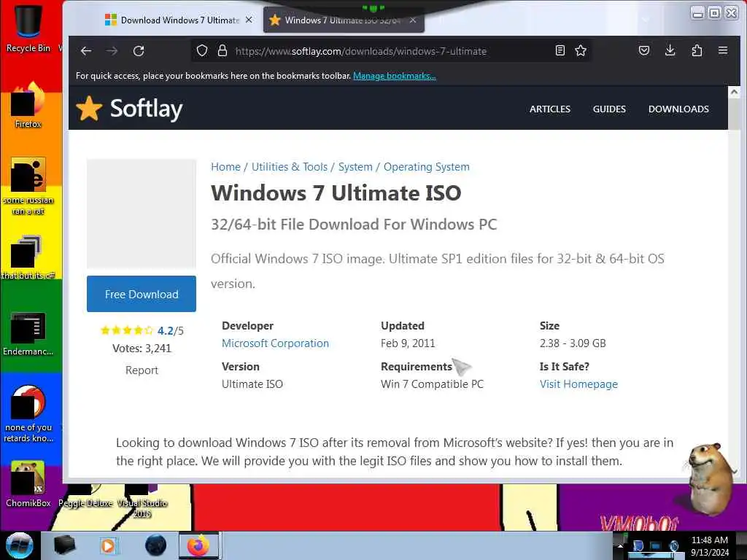The image size is (747, 560).
Task: Click the Firefox taskbar button
Action: coord(198,545)
